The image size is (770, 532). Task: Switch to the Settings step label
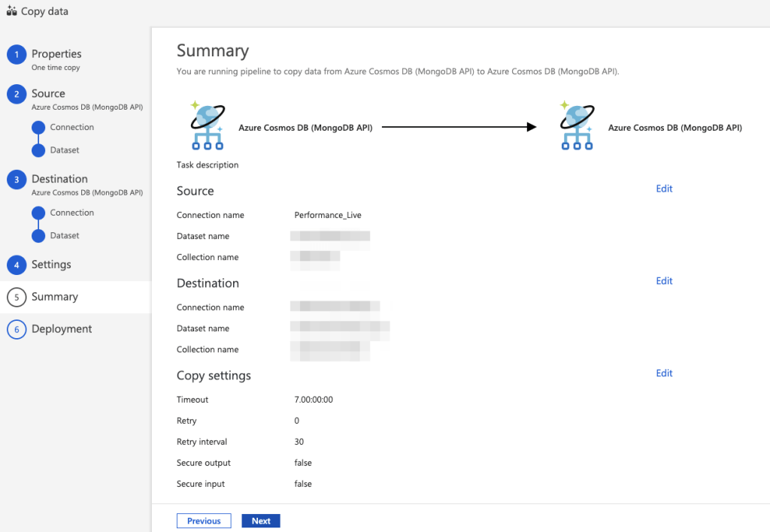[51, 265]
